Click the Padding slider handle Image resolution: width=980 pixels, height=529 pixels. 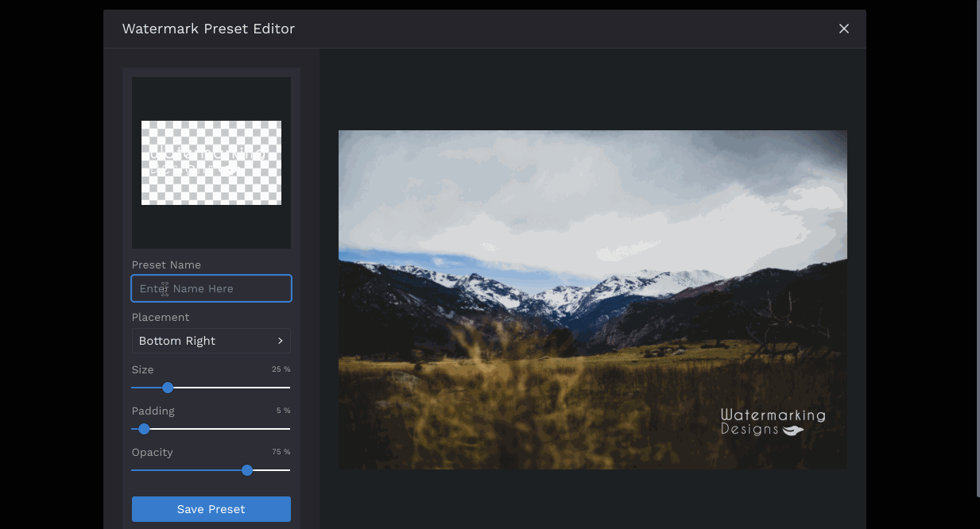pyautogui.click(x=144, y=429)
